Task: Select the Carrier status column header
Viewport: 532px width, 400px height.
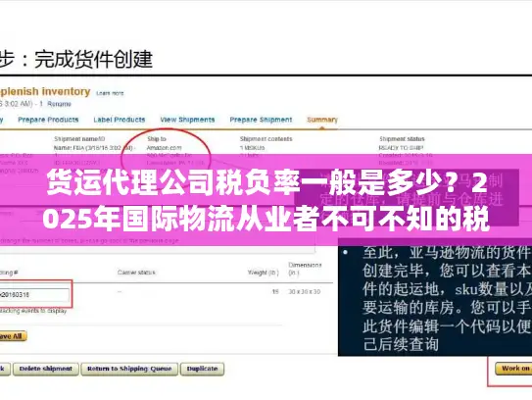Action: pyautogui.click(x=136, y=273)
